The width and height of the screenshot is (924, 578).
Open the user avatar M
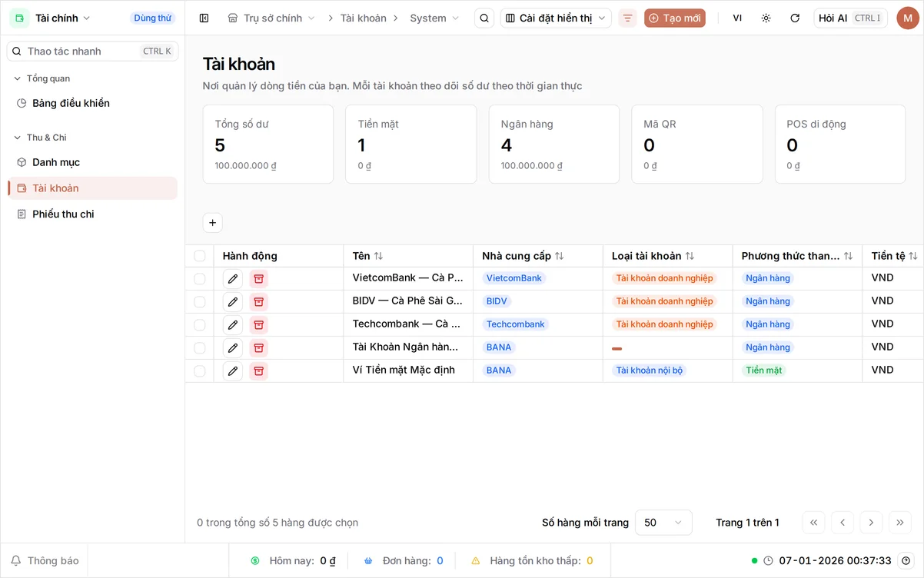908,18
